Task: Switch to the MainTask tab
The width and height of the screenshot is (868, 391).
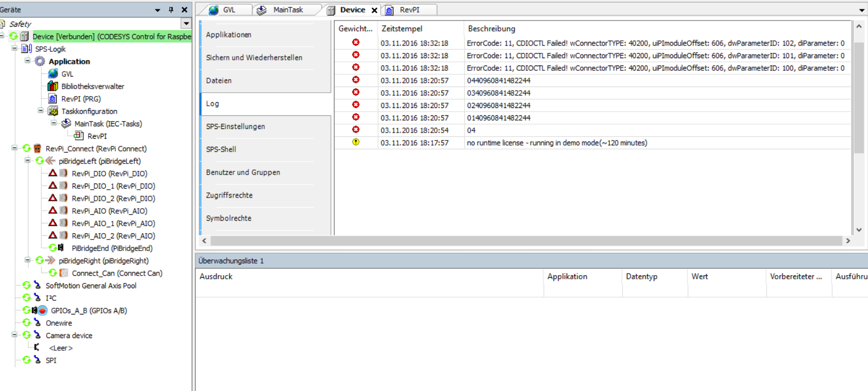Action: pyautogui.click(x=287, y=10)
